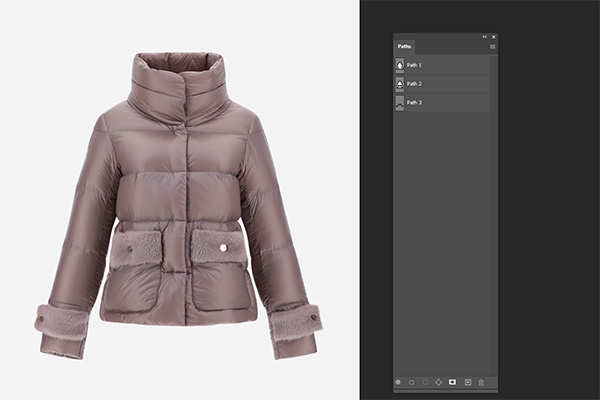
Task: Fill path with foreground color icon
Action: (x=398, y=382)
